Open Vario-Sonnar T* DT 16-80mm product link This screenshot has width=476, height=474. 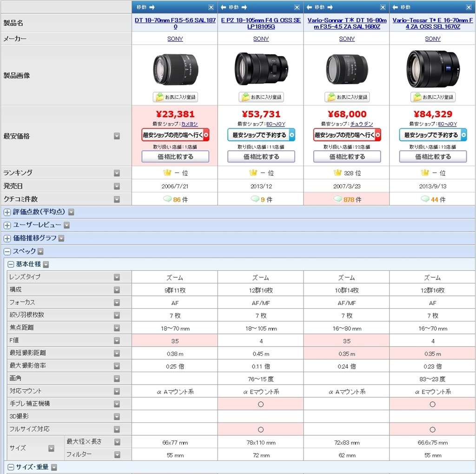[x=347, y=23]
